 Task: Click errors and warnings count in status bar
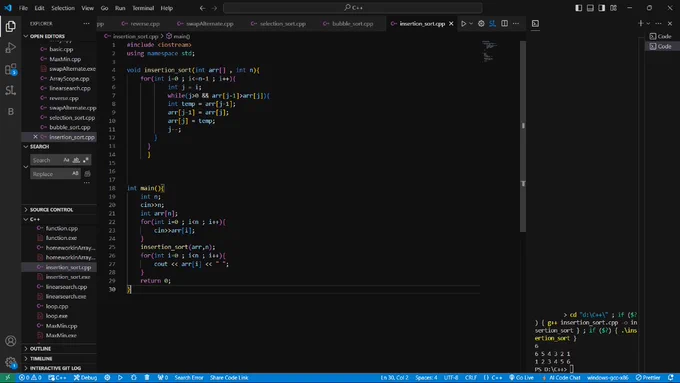click(30, 378)
